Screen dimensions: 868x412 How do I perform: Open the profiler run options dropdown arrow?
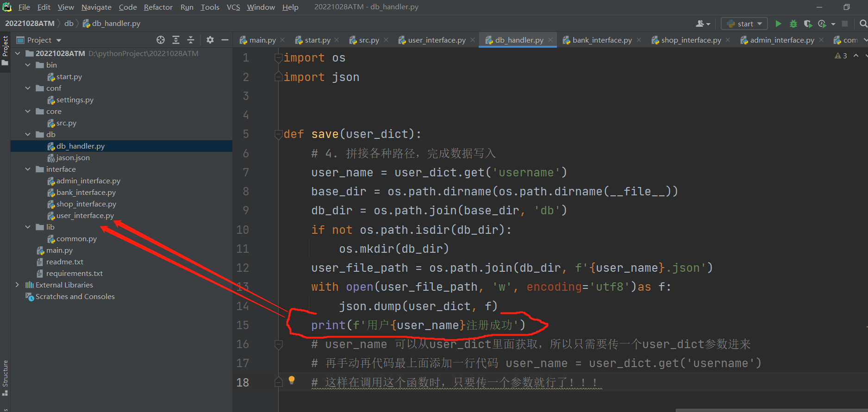[x=833, y=24]
